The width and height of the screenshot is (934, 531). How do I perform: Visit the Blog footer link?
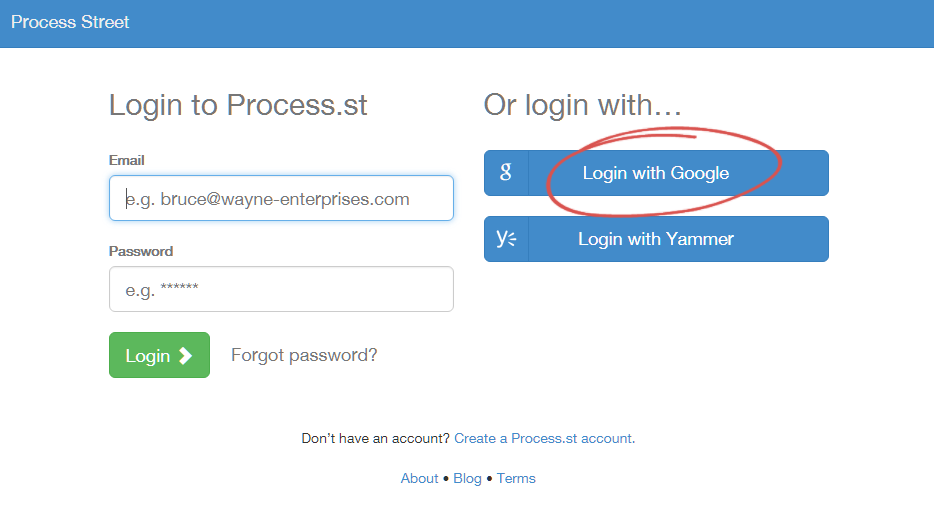pos(467,478)
